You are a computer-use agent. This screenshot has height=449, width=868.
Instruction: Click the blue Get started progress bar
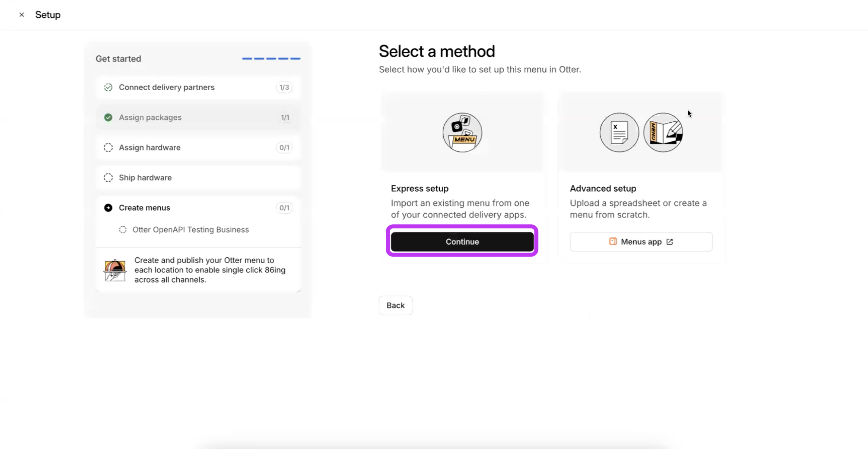point(271,59)
